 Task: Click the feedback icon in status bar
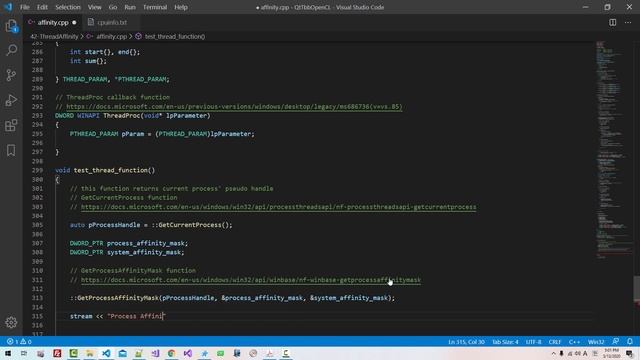[x=616, y=341]
